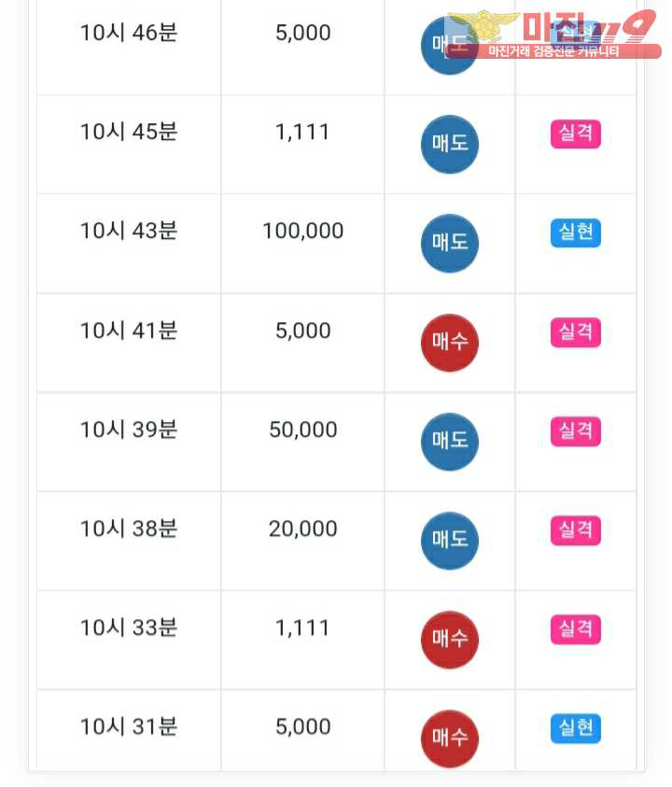Click the red 매수 circle in 10시 33분 row
This screenshot has height=787, width=672.
coord(449,639)
